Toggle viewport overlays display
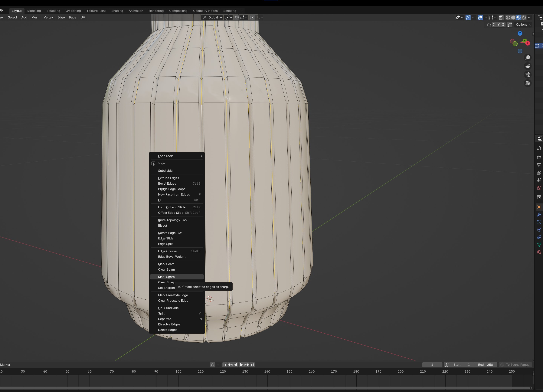Viewport: 543px width, 392px height. click(x=480, y=18)
